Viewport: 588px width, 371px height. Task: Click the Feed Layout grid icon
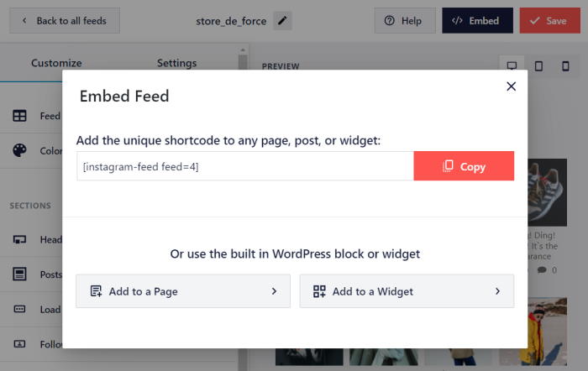(20, 116)
